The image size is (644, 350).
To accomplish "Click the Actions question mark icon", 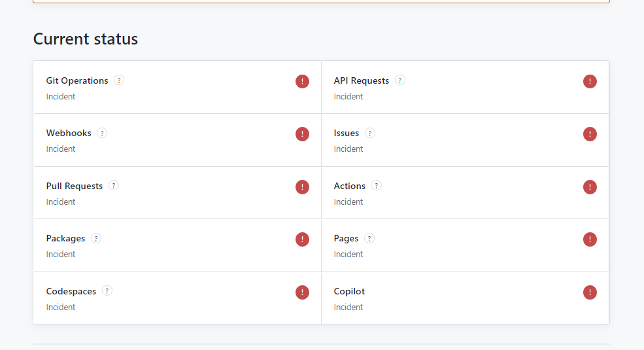I will pyautogui.click(x=376, y=186).
